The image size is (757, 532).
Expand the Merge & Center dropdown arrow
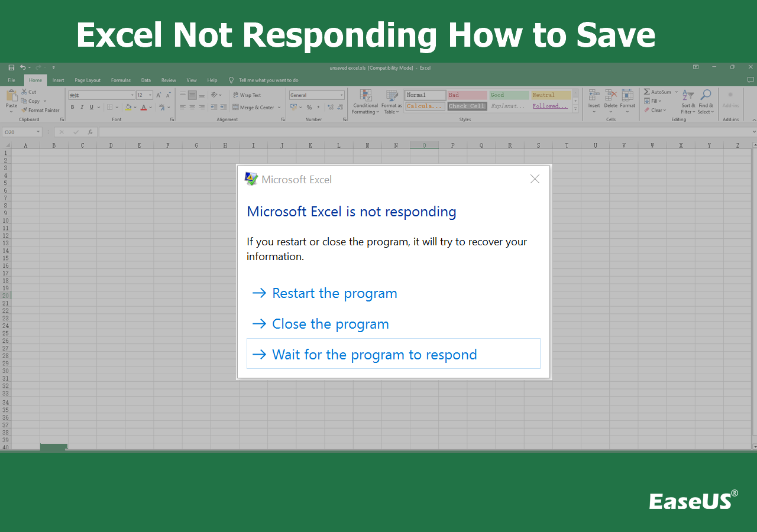[279, 108]
